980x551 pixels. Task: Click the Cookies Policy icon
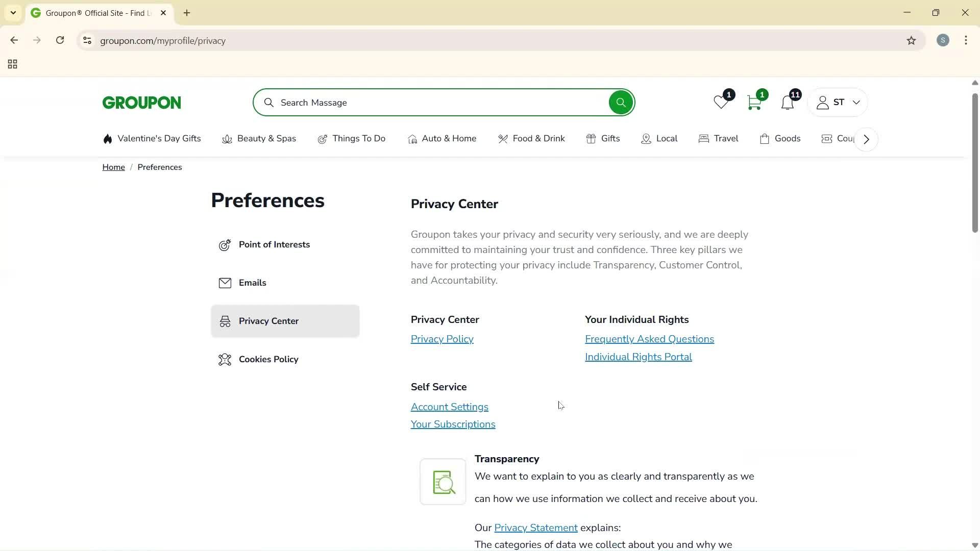point(225,359)
